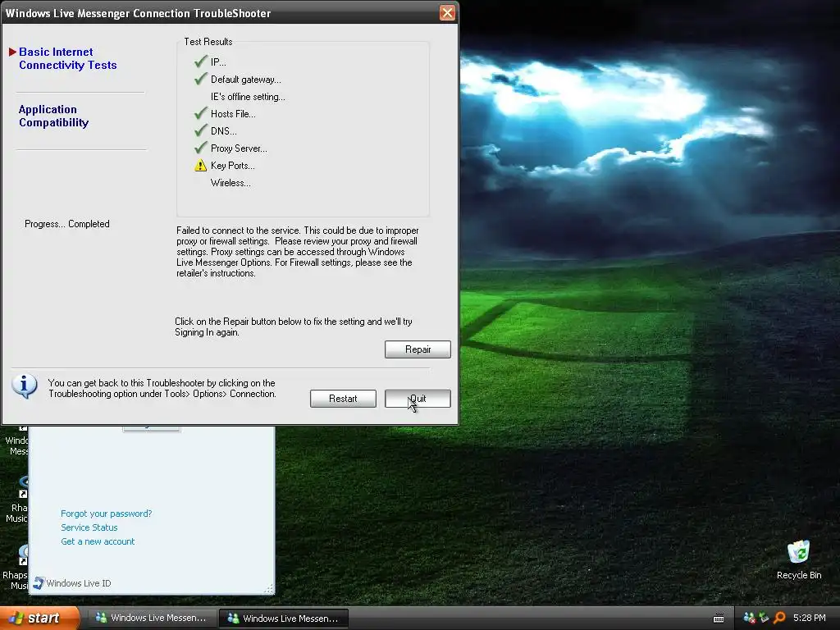
Task: Select the DNS... result
Action: (x=223, y=131)
